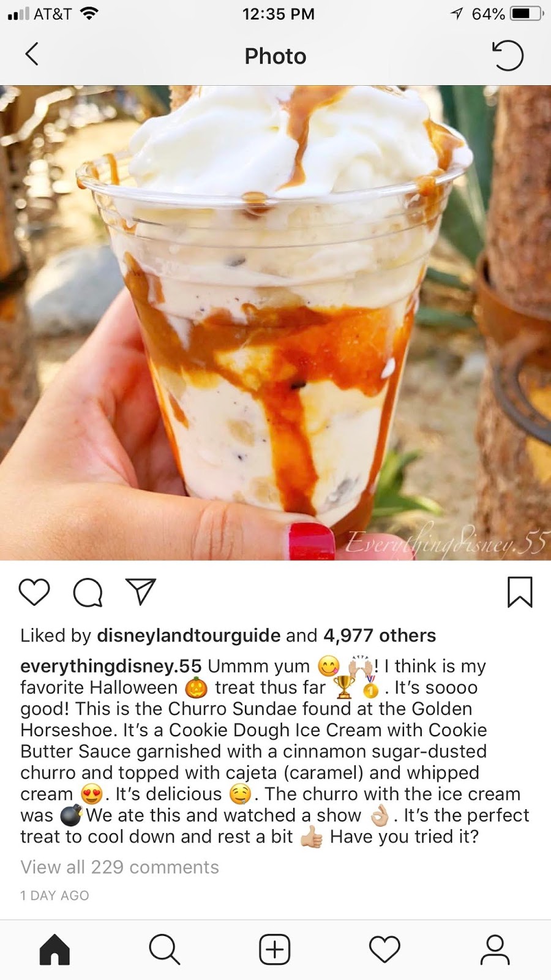The image size is (551, 980).
Task: Tap the 1 DAY AGO timestamp
Action: 54,895
